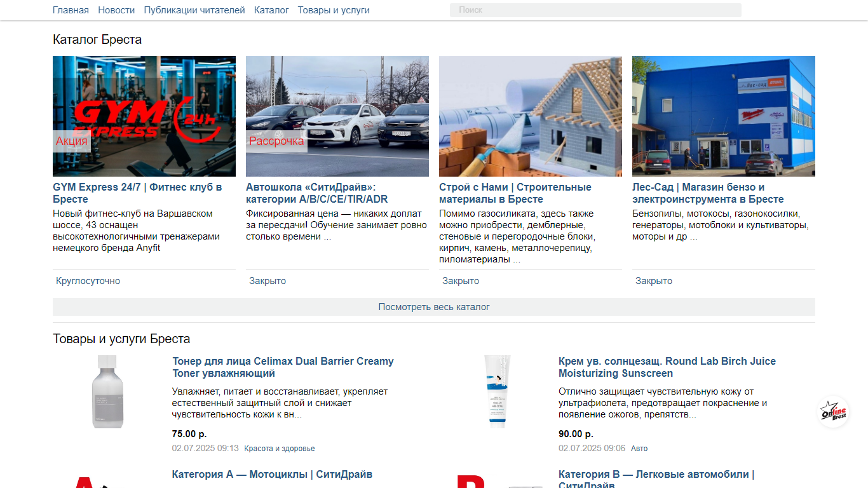Screen dimensions: 868x488
Task: Click the Online Brest floating logo icon
Action: pos(833,412)
